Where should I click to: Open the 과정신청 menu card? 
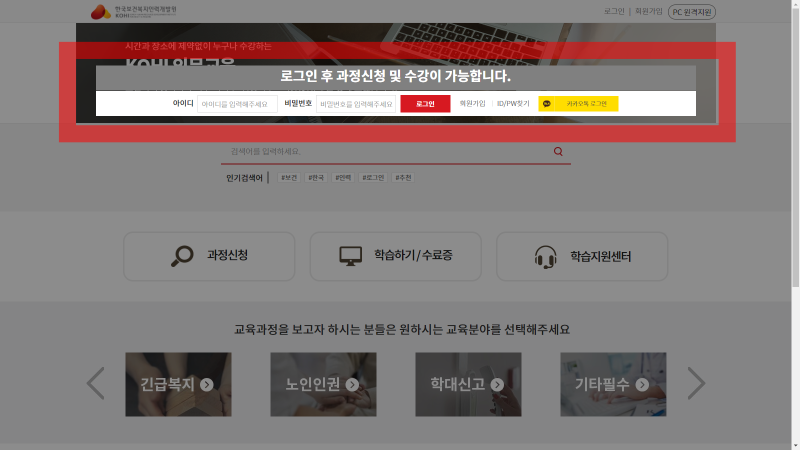coord(209,256)
